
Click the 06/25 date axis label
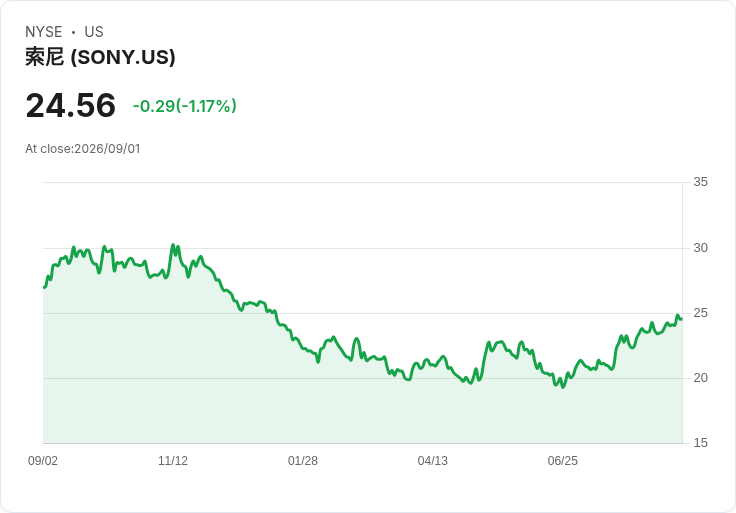click(x=562, y=461)
